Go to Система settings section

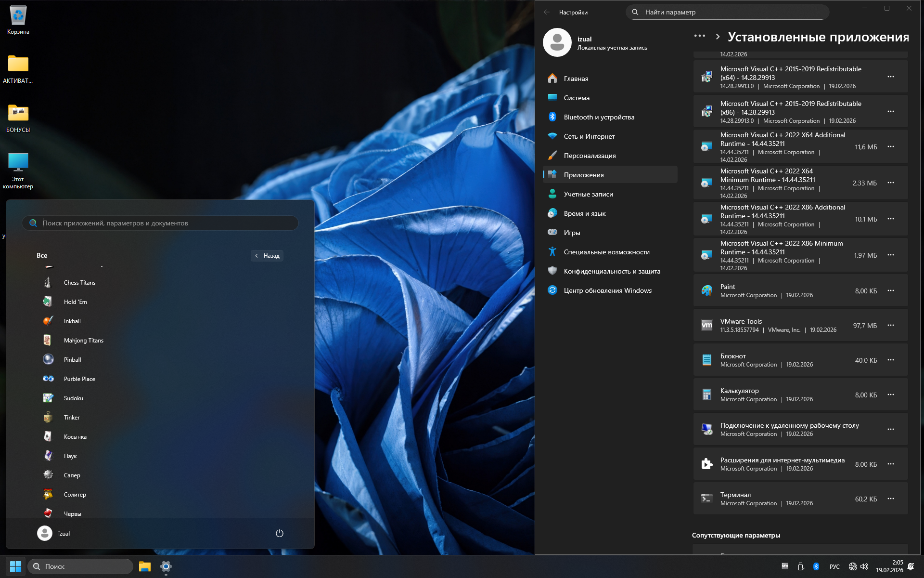point(576,98)
